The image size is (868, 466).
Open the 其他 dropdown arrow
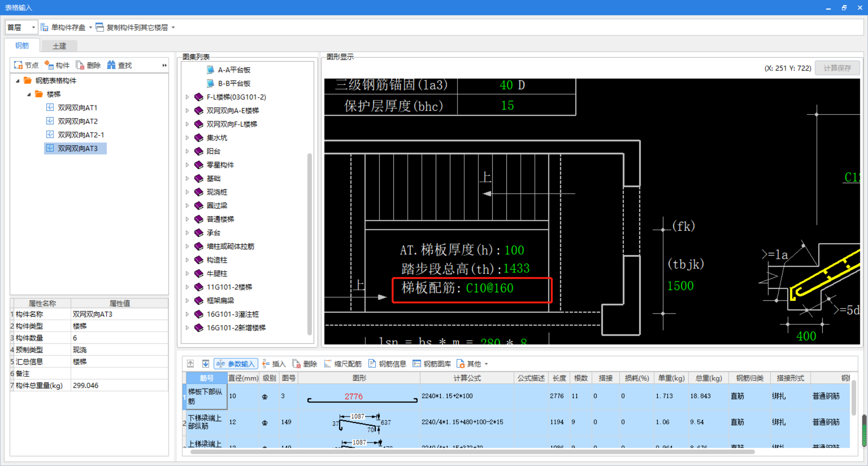click(x=486, y=364)
